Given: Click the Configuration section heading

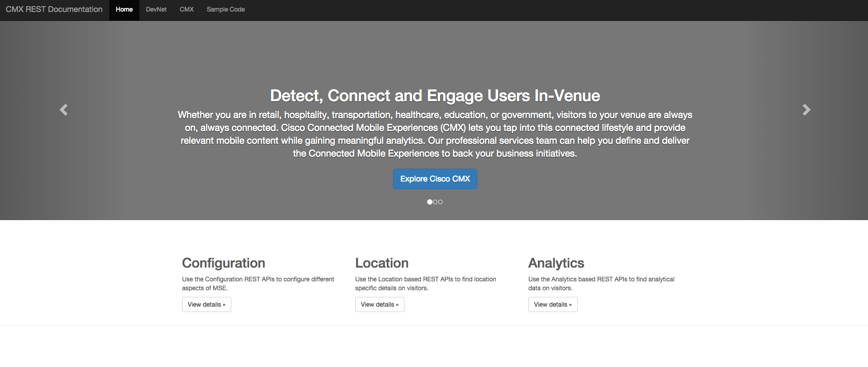Looking at the screenshot, I should click(223, 263).
